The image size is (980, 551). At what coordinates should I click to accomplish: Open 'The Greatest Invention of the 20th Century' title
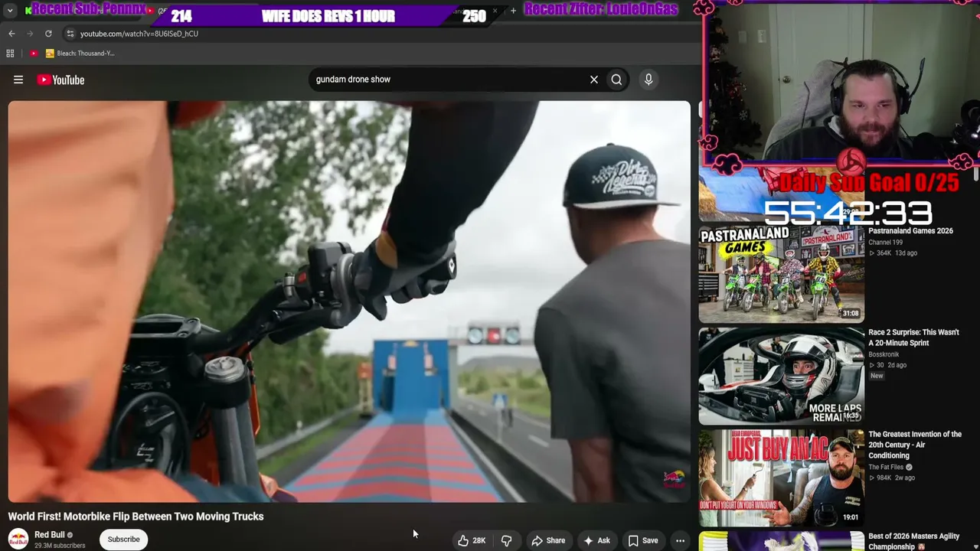tap(915, 445)
